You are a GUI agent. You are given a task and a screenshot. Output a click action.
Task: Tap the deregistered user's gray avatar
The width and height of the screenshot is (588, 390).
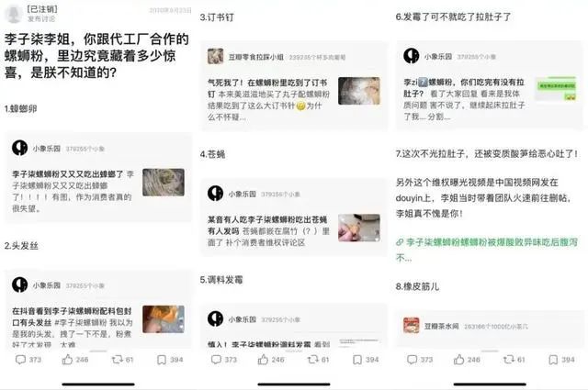tap(14, 14)
